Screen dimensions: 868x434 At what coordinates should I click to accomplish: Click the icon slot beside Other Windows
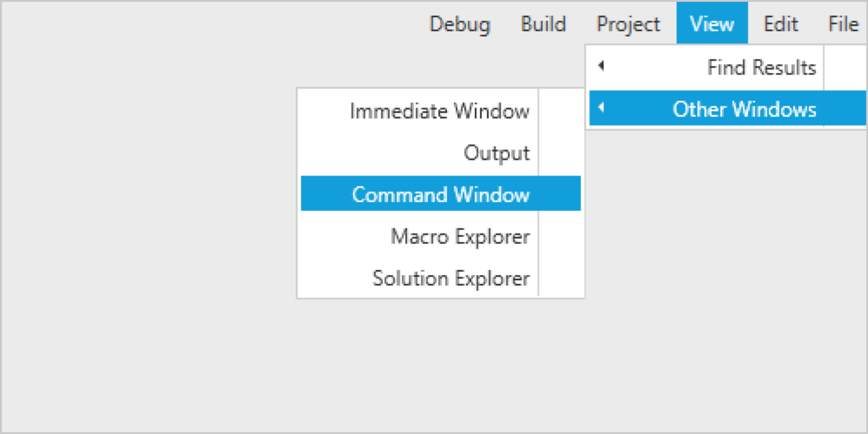844,109
